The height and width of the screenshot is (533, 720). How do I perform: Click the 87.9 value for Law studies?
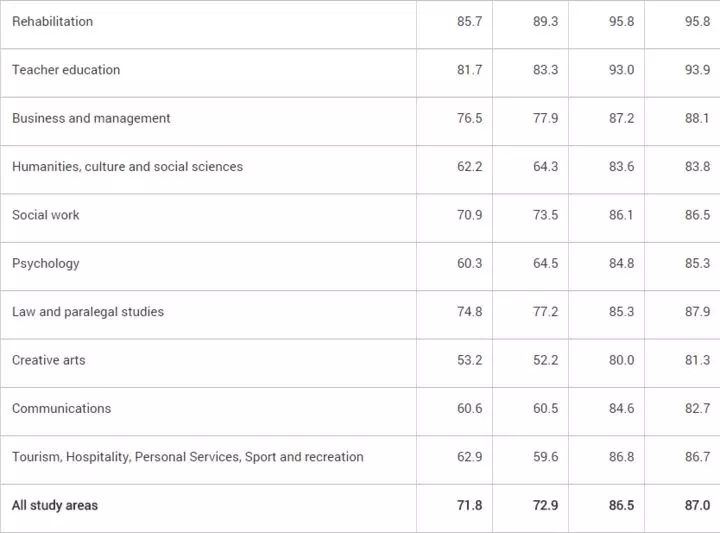[x=697, y=312]
